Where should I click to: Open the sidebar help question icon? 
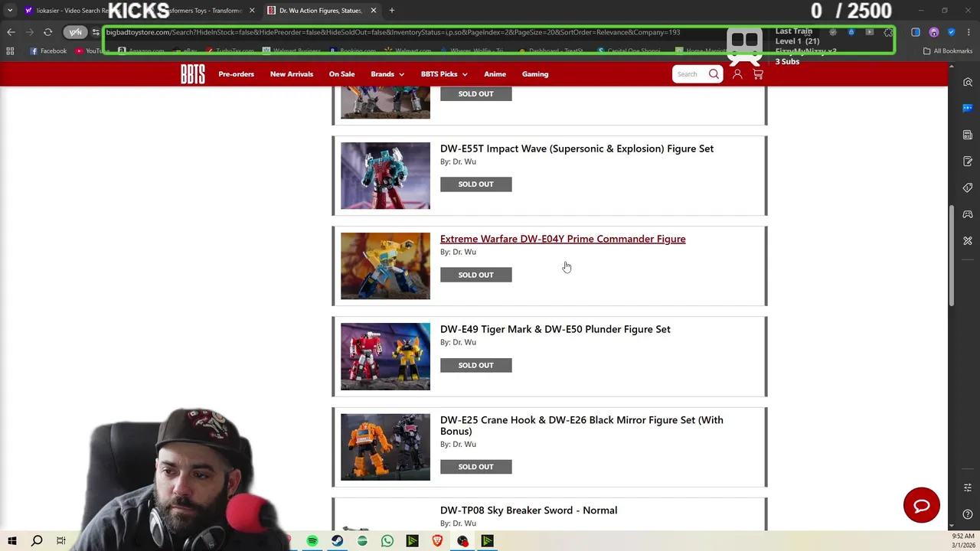(968, 514)
